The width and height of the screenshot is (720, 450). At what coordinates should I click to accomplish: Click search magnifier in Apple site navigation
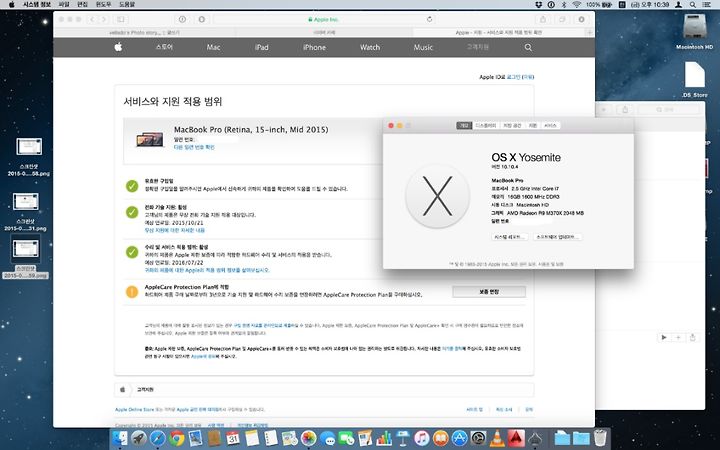coord(528,47)
